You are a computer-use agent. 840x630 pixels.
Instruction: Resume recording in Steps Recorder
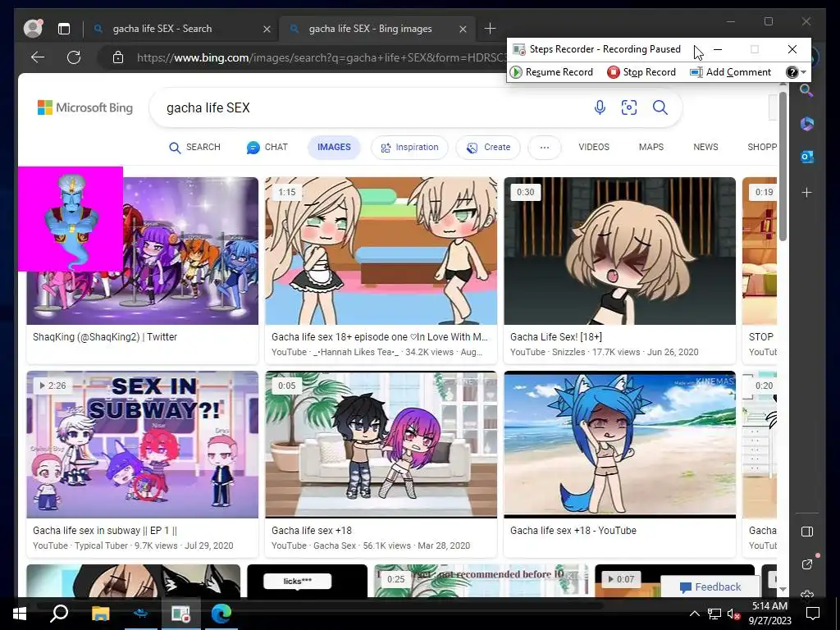point(552,72)
